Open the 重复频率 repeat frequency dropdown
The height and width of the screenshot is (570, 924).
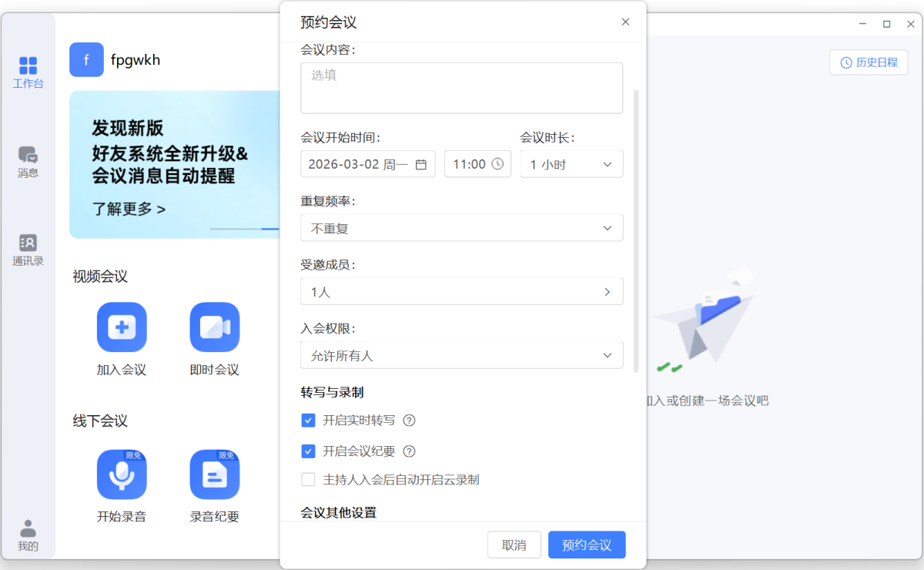pyautogui.click(x=461, y=227)
